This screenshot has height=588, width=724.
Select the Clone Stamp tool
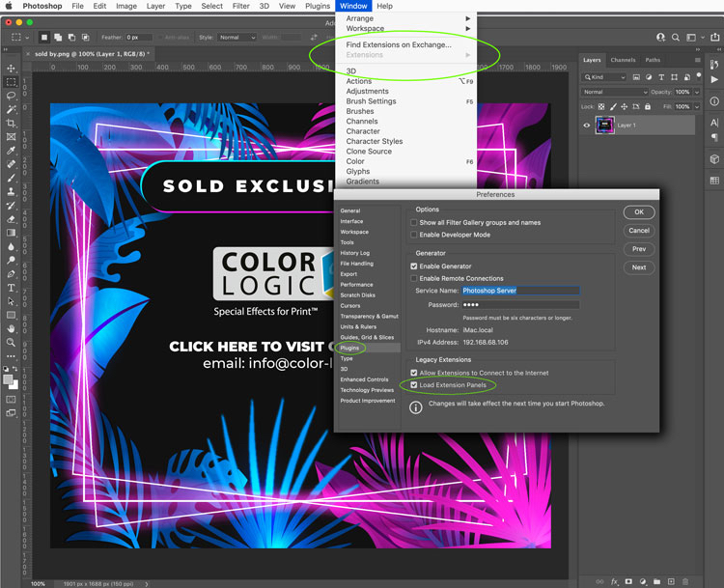point(11,191)
